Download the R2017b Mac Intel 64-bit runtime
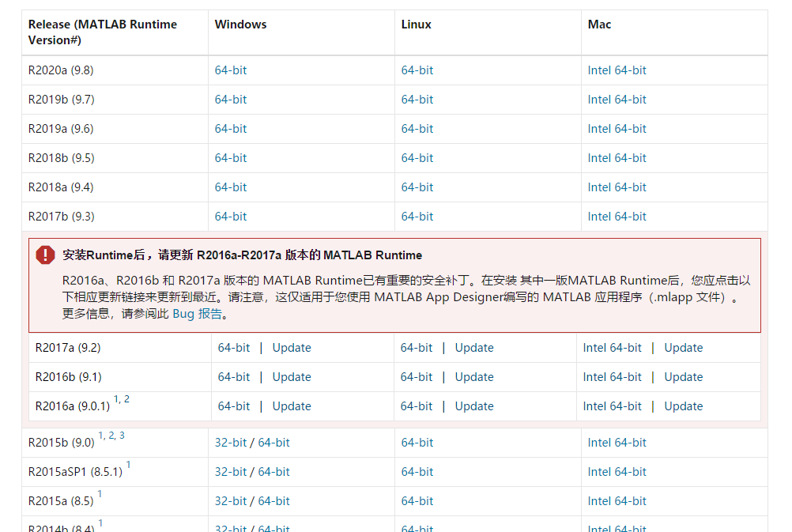Image resolution: width=792 pixels, height=532 pixels. pyautogui.click(x=617, y=216)
